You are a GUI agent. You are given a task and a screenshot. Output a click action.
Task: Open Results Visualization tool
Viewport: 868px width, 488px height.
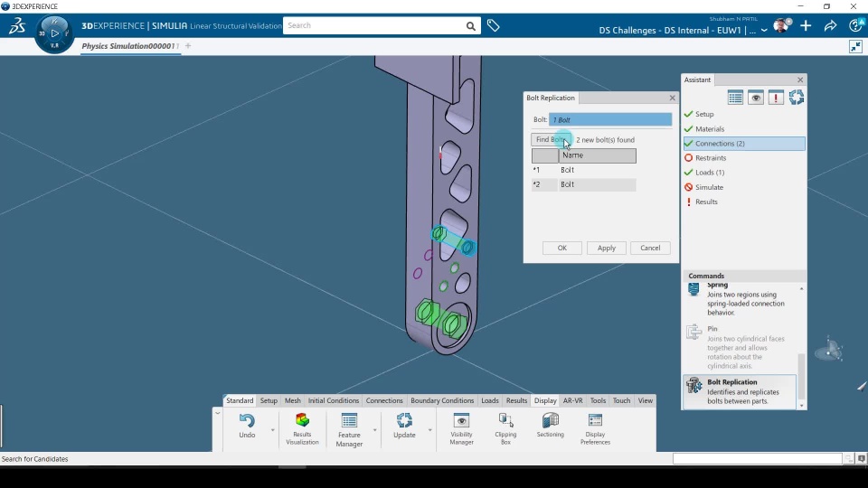302,428
